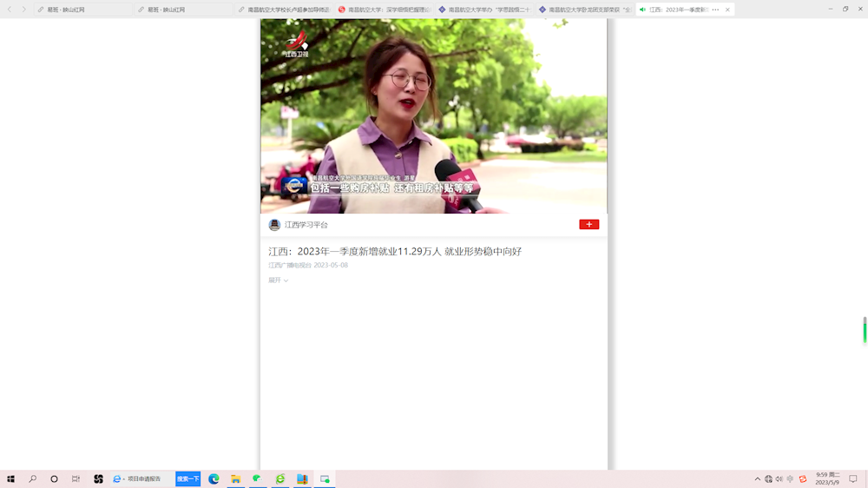Click the red follow plus button
Viewport: 868px width, 488px height.
click(x=589, y=224)
